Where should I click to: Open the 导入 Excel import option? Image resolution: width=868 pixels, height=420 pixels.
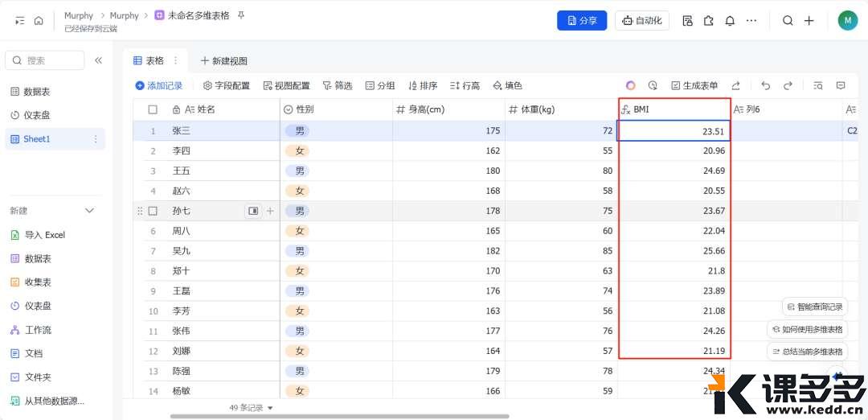[x=38, y=235]
